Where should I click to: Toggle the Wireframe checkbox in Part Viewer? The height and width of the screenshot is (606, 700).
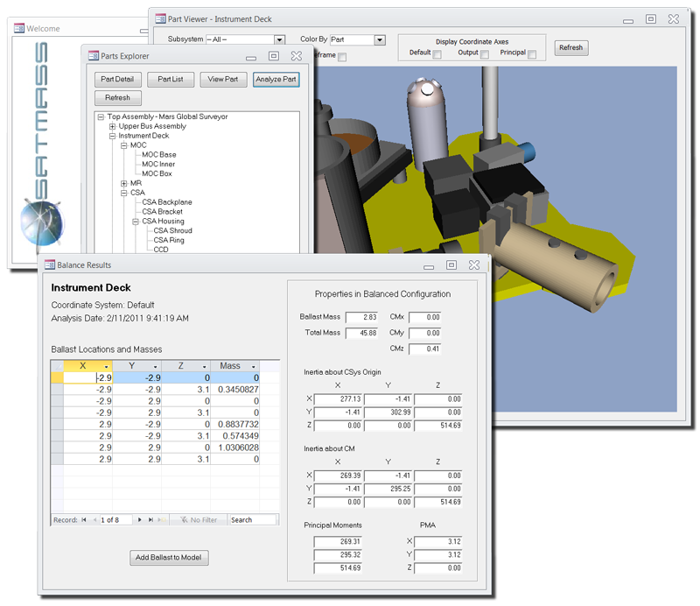pos(342,57)
